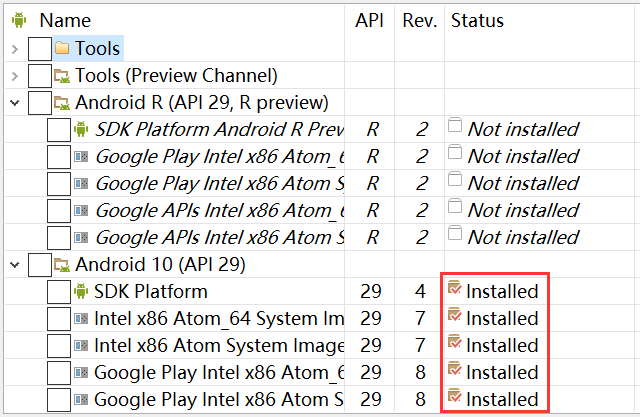Click the API 29 SDK Platform android icon
Viewport: 640px width, 417px height.
(x=81, y=291)
